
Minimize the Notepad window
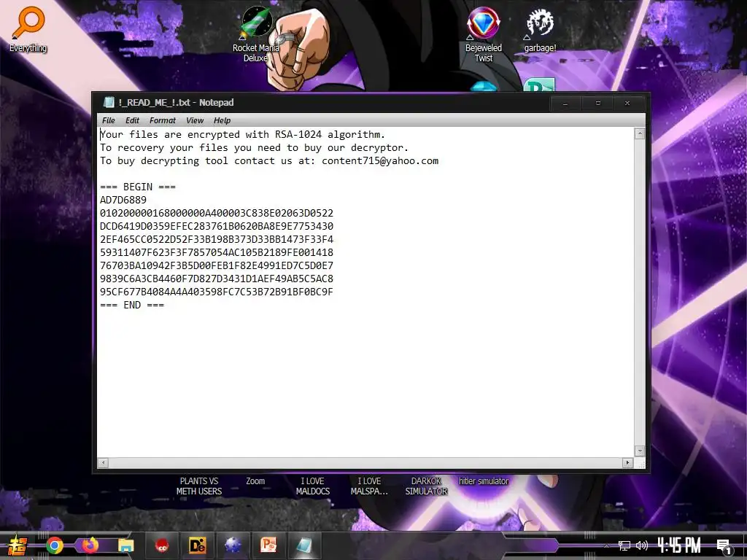[565, 104]
